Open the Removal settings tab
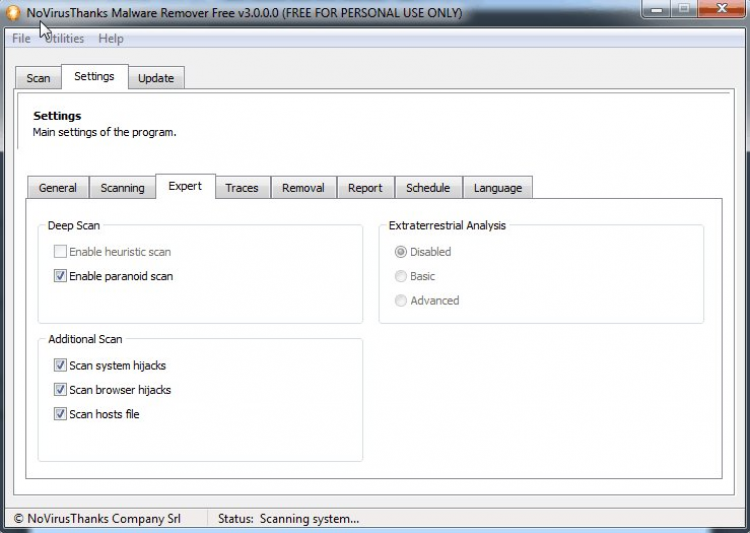750x533 pixels. (303, 188)
